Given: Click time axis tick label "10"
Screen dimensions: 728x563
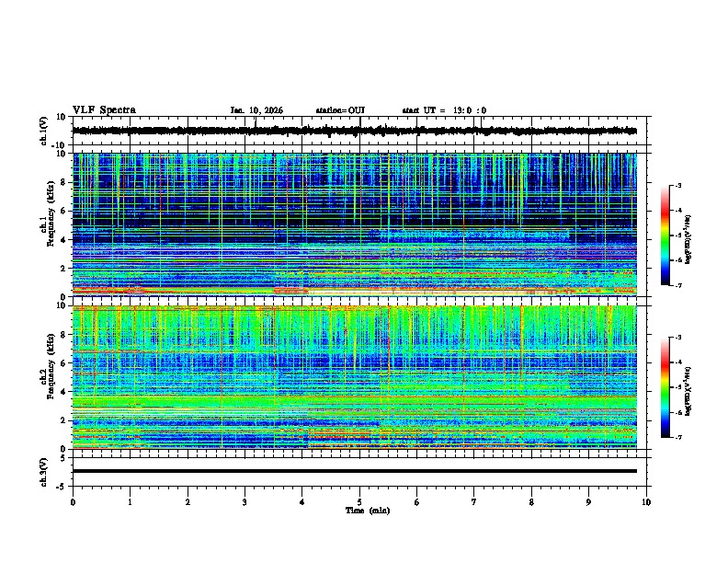Looking at the screenshot, I should click(646, 502).
